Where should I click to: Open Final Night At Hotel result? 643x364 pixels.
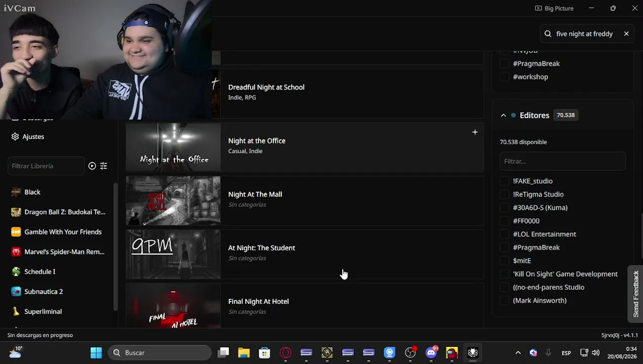(258, 301)
